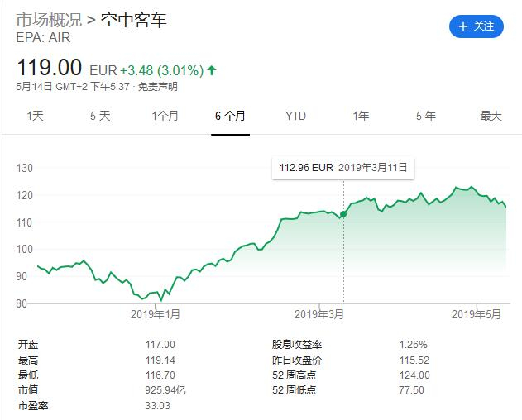Click the green up arrow icon

click(x=212, y=70)
